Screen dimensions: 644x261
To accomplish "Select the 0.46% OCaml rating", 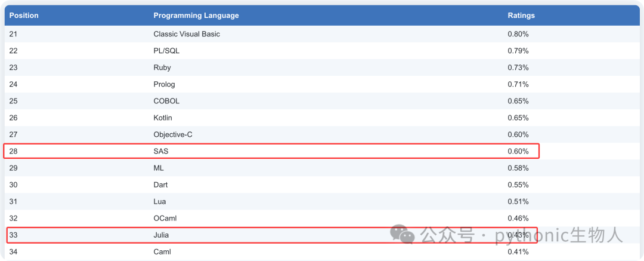I will 518,218.
